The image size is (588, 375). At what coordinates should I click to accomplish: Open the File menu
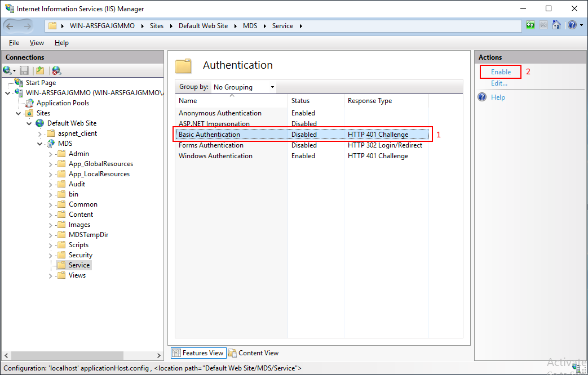pos(14,43)
